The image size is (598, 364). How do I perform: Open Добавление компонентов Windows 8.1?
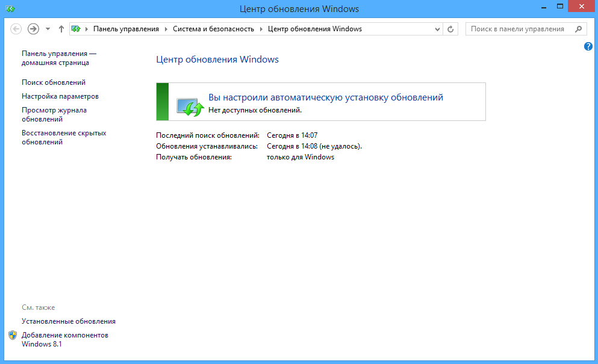[65, 339]
